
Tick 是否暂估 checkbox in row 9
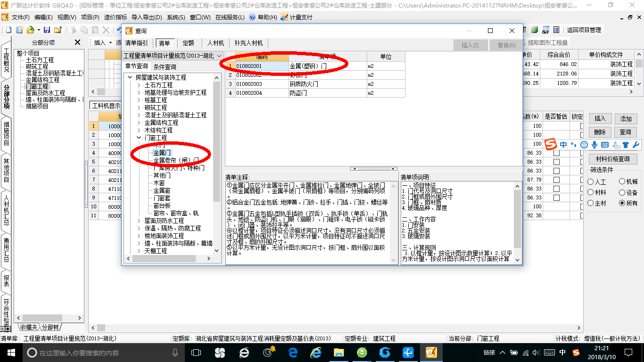pyautogui.click(x=556, y=197)
